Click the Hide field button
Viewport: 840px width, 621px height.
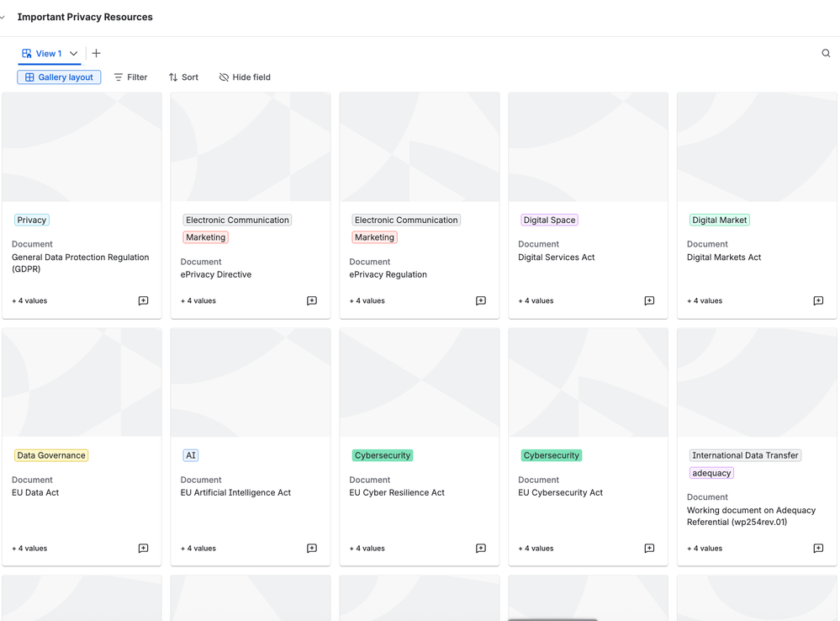(245, 77)
